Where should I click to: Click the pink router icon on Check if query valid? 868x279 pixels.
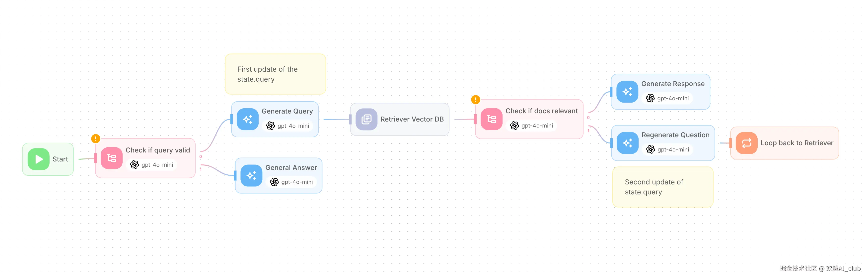[112, 158]
